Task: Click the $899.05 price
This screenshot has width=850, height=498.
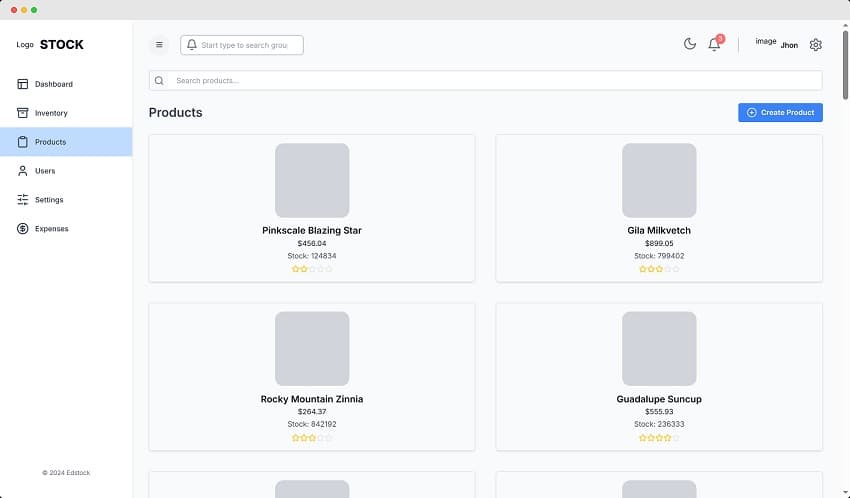Action: 659,243
